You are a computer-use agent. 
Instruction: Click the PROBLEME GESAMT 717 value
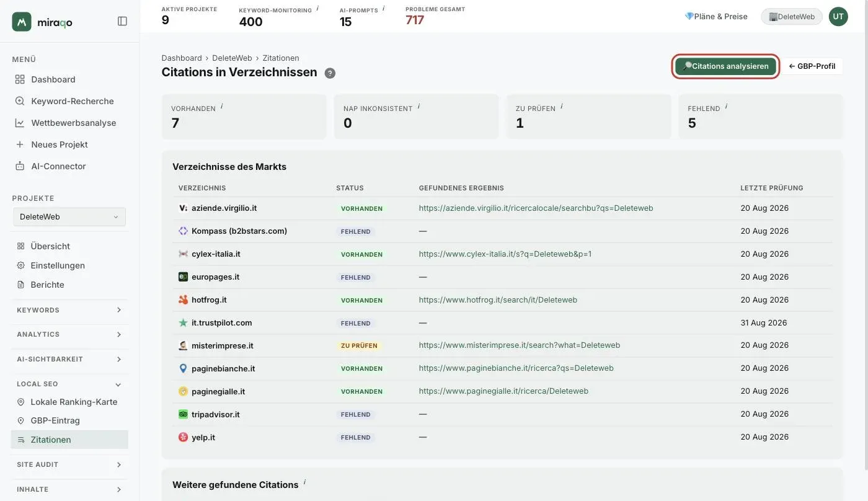pyautogui.click(x=415, y=20)
